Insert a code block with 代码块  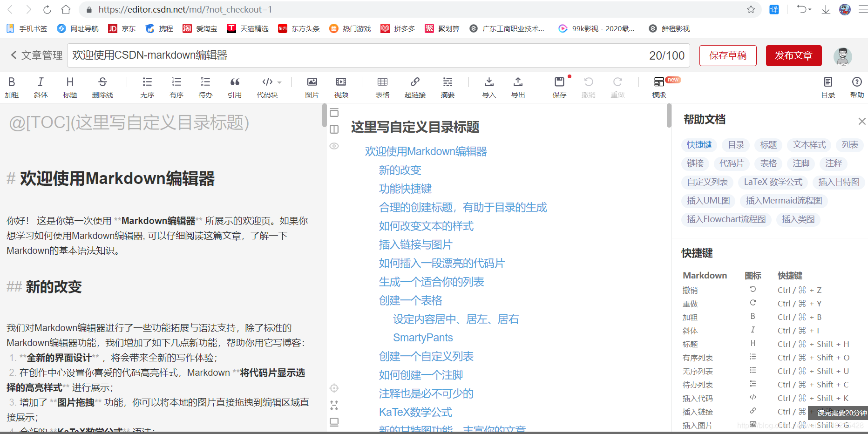267,87
